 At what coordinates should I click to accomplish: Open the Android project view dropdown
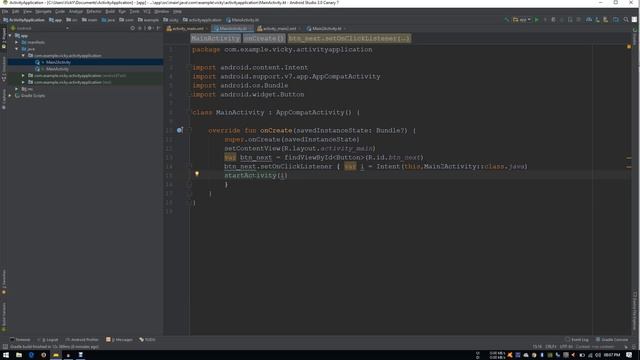pyautogui.click(x=40, y=28)
